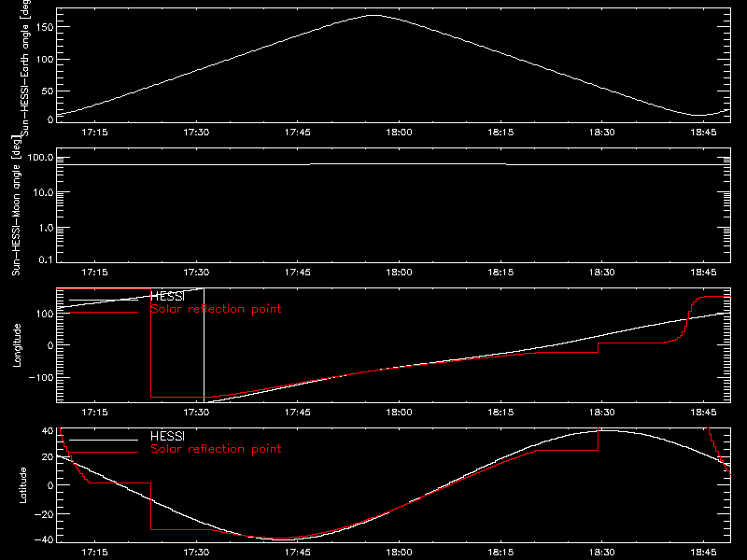Select the Longitude axis title
The height and width of the screenshot is (560, 747).
point(17,345)
